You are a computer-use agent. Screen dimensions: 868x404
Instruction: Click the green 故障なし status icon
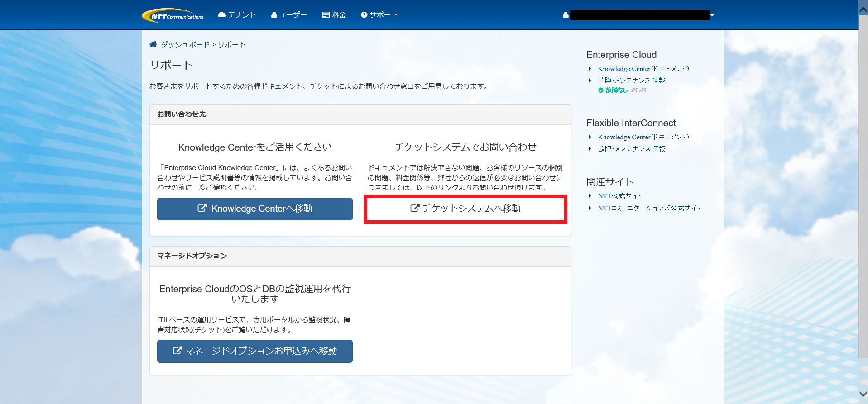(x=601, y=90)
